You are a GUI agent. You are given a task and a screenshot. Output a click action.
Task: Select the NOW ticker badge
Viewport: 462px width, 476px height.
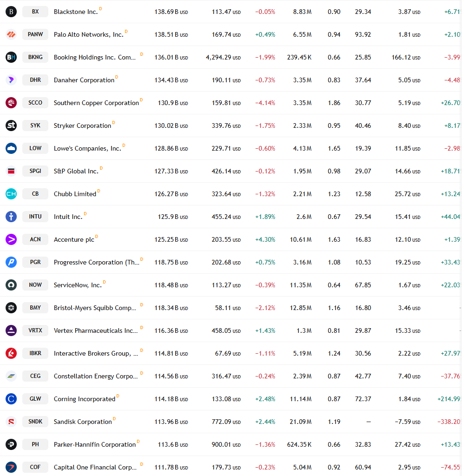[x=35, y=285]
